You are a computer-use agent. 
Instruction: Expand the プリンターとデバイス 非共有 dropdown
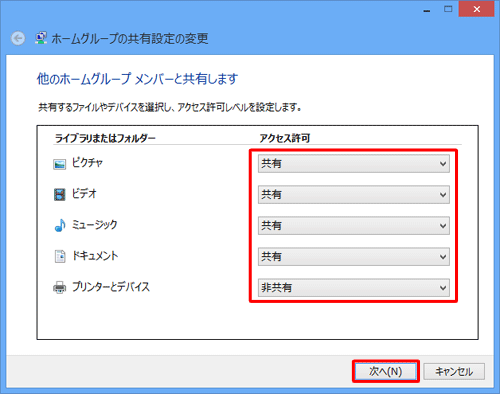tap(354, 287)
